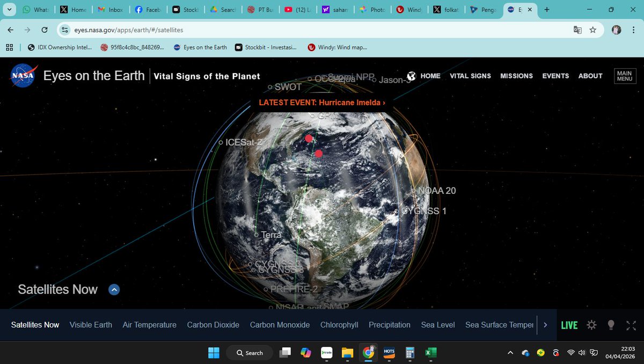Open the Chrome three-dot menu
Screen dimensions: 644x364
[633, 30]
